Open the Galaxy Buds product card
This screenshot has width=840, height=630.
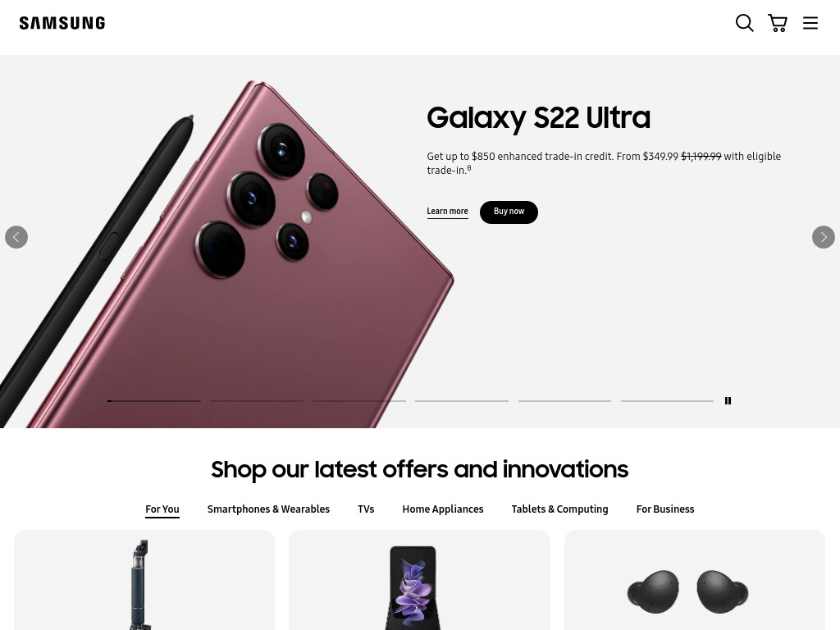(x=695, y=580)
